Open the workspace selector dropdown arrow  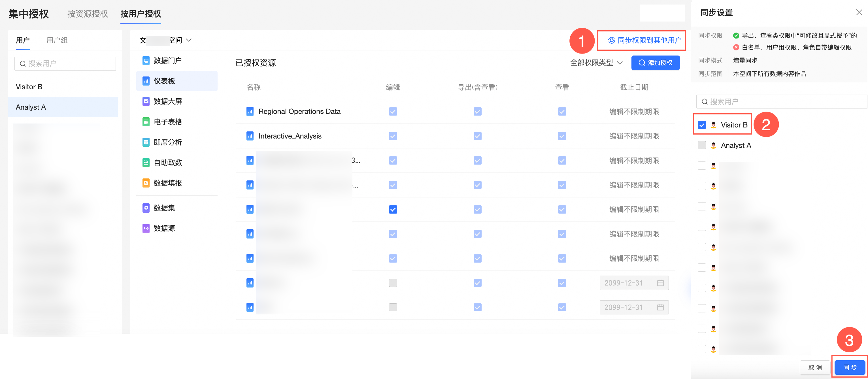point(189,41)
